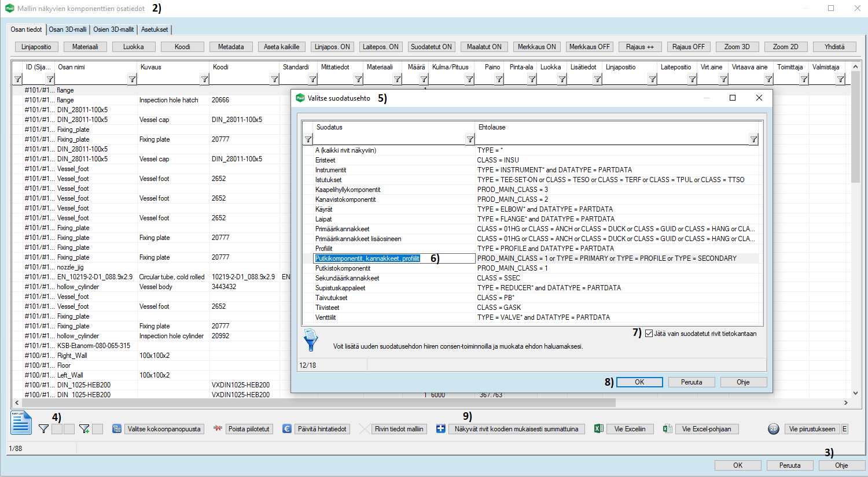Click the Excel icon beside Vie Exceliin
Screen dimensions: 868x477
[599, 429]
